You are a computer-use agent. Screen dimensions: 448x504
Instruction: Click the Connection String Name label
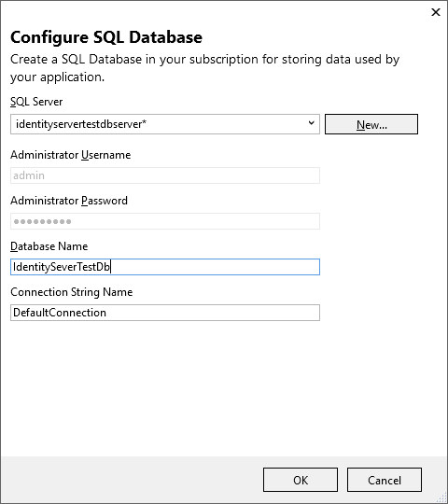coord(71,292)
